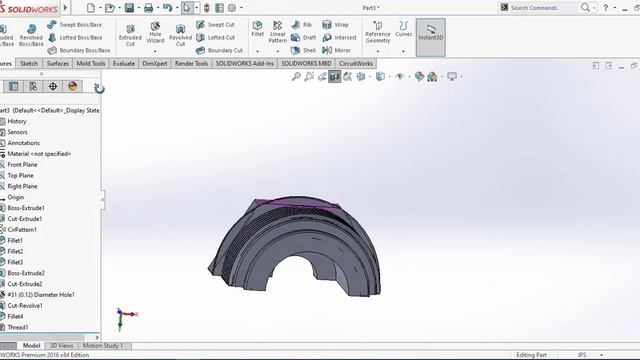This screenshot has width=640, height=360.
Task: Expand the Linear Pattern dropdown arrow
Action: [278, 51]
